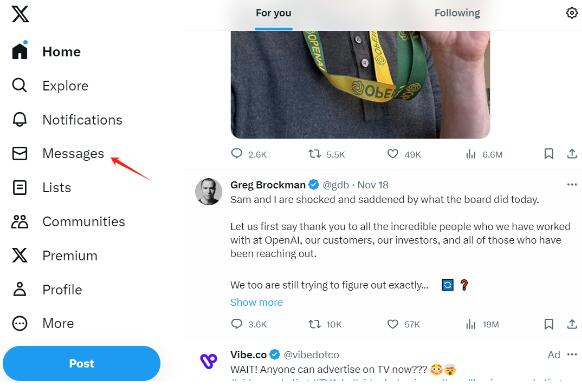
Task: Repost Greg Brockman's post (10K)
Action: [x=315, y=324]
